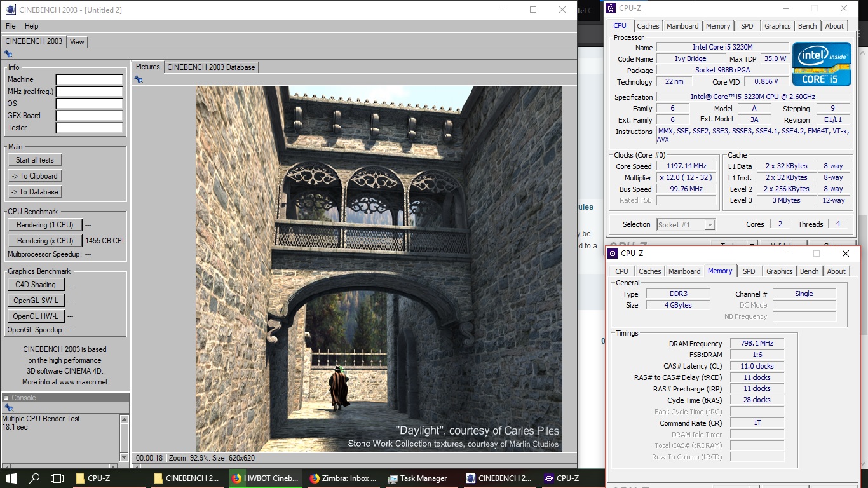Open Graphics tab in Memory CPU-Z window
Viewport: 868px width, 488px height.
coord(780,271)
